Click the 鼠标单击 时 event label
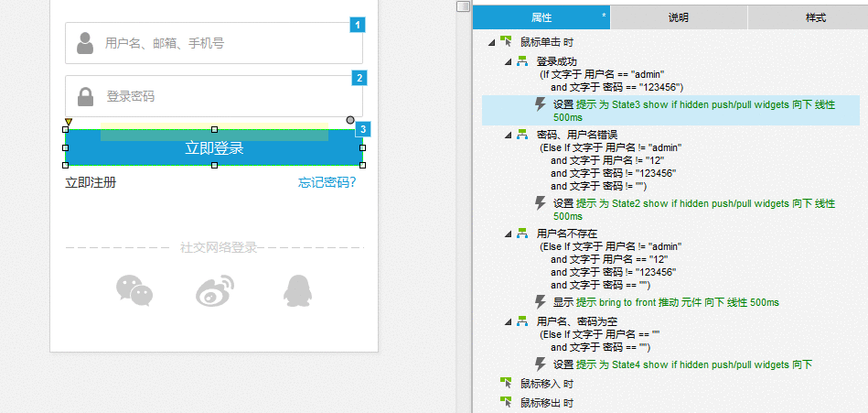 pos(547,42)
